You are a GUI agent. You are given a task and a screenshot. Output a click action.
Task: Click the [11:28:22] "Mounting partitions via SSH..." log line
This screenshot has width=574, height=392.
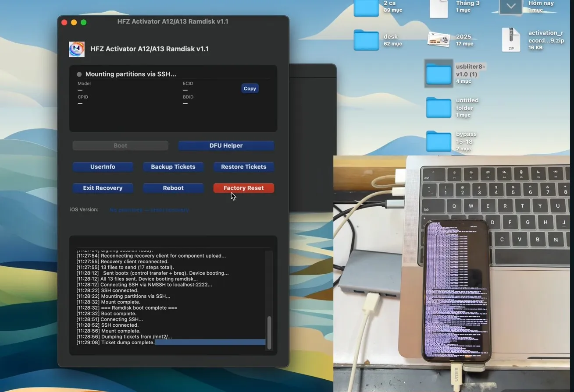(123, 296)
